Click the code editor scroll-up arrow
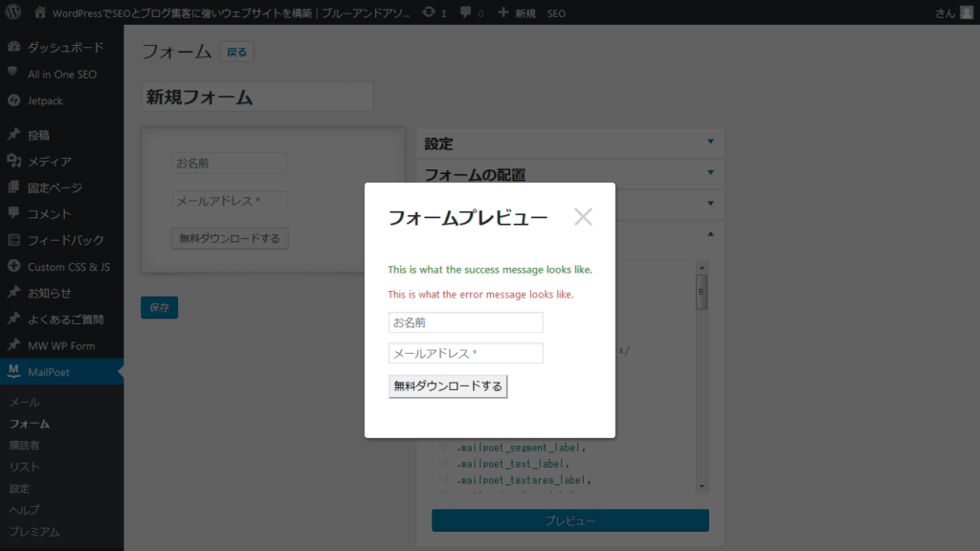The image size is (980, 551). 702,268
